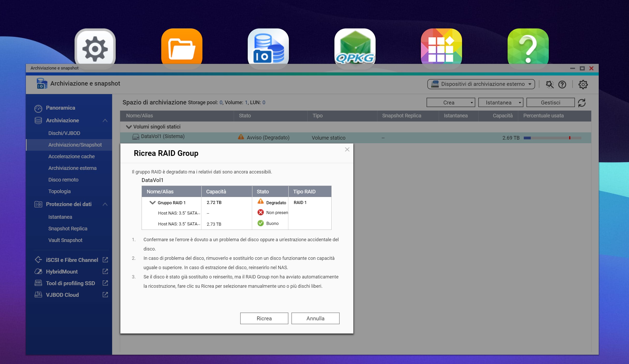Collapse the Archiviazione sidebar section
This screenshot has width=629, height=364.
pos(105,120)
